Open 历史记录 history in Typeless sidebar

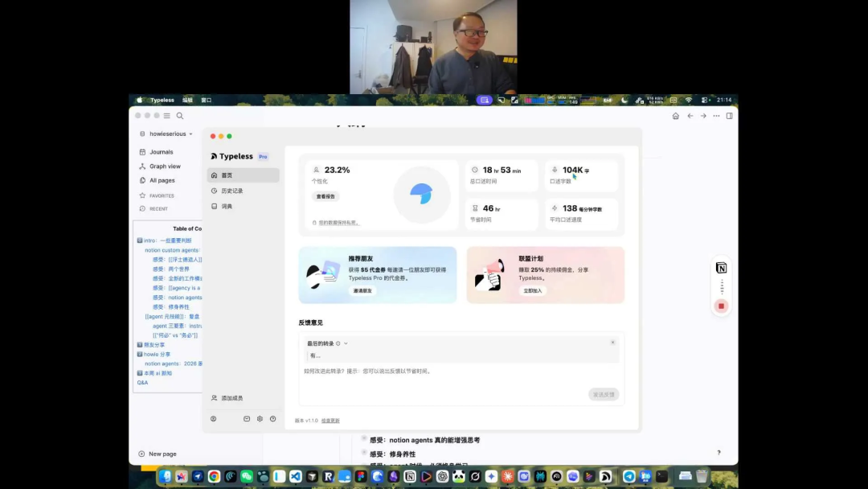pos(243,191)
